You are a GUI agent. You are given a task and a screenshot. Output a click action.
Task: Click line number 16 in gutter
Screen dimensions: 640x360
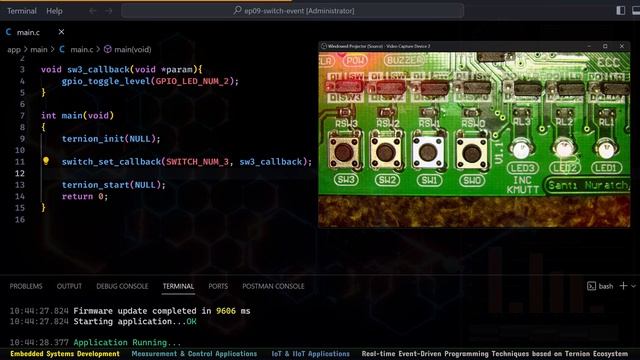click(20, 220)
